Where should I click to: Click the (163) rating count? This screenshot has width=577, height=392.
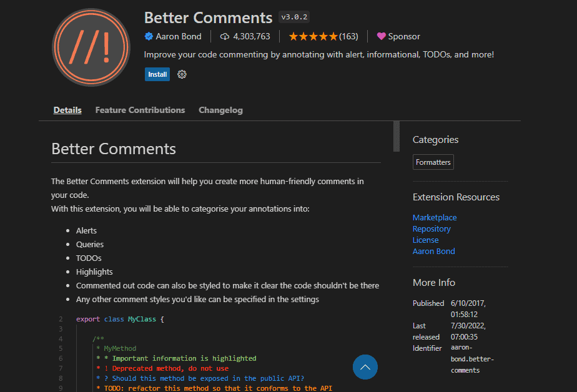coord(348,36)
